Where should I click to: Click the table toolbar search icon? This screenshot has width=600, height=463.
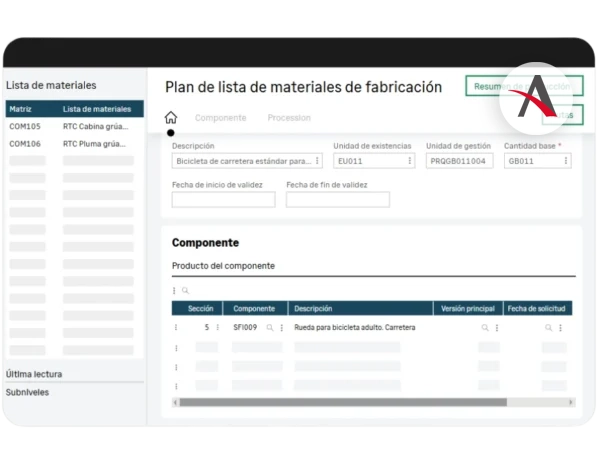click(185, 290)
